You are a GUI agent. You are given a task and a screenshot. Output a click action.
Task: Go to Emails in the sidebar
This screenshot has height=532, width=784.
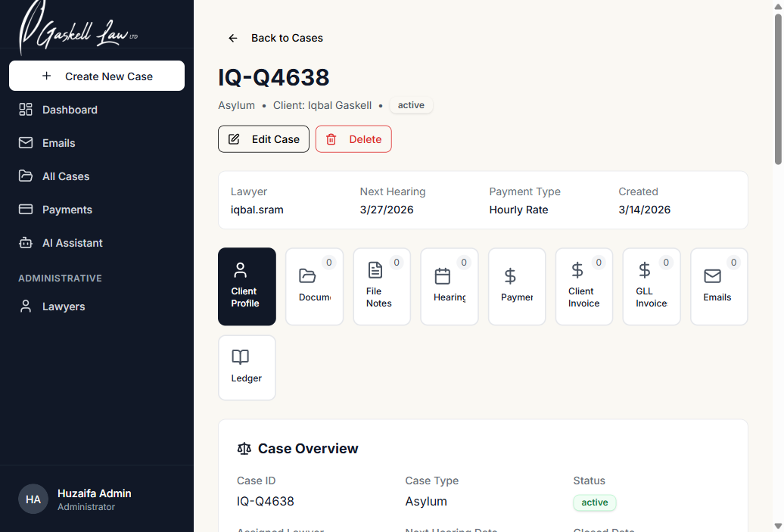58,143
